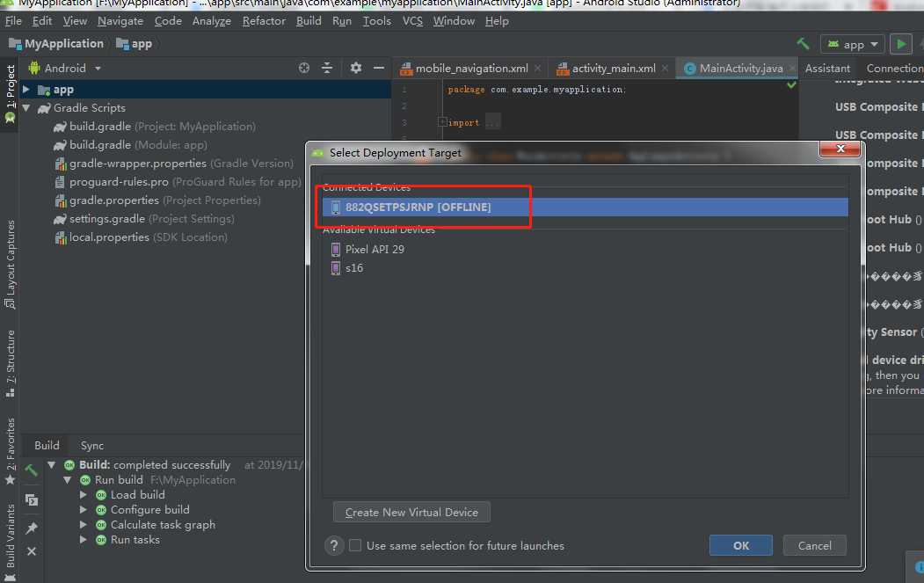Expand the app module folder
The height and width of the screenshot is (583, 924).
[25, 90]
